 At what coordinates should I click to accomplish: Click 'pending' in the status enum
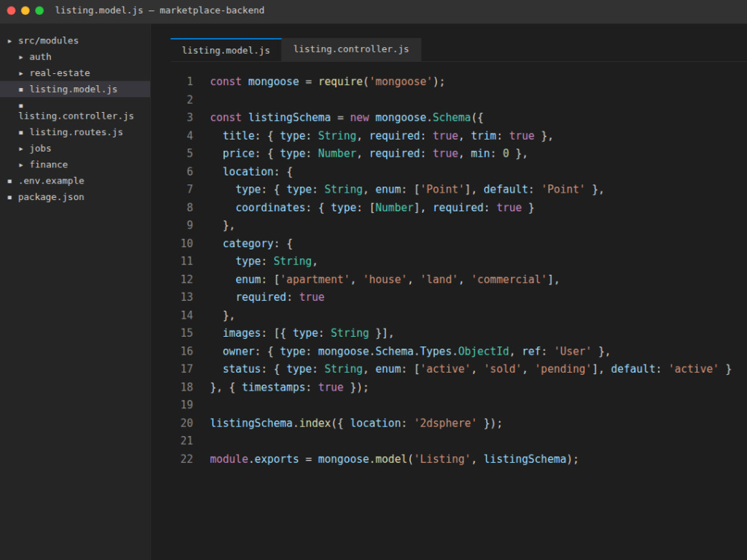(562, 369)
